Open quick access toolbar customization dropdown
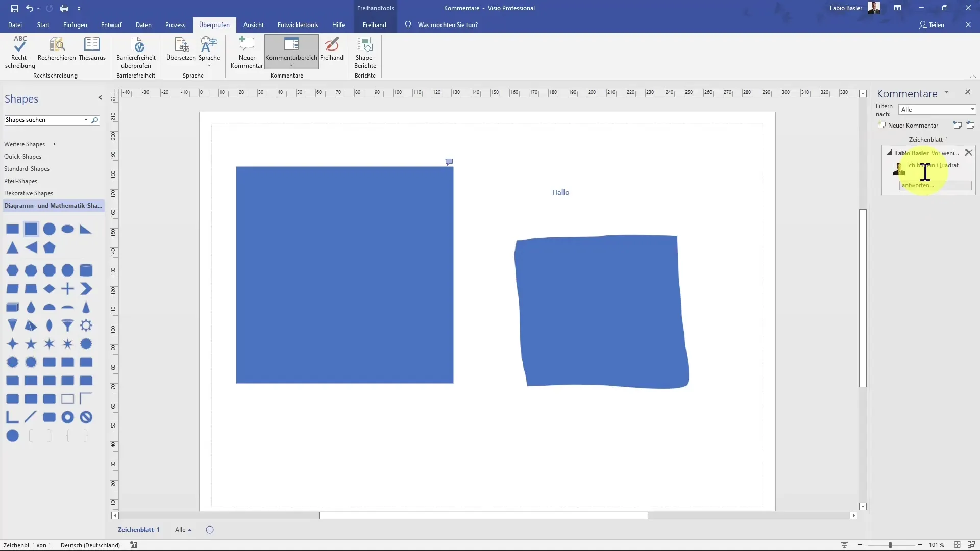The height and width of the screenshot is (551, 980). 79,8
